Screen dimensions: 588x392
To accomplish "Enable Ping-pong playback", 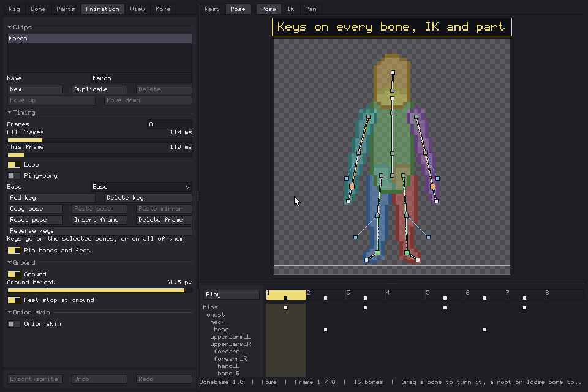I will [14, 176].
